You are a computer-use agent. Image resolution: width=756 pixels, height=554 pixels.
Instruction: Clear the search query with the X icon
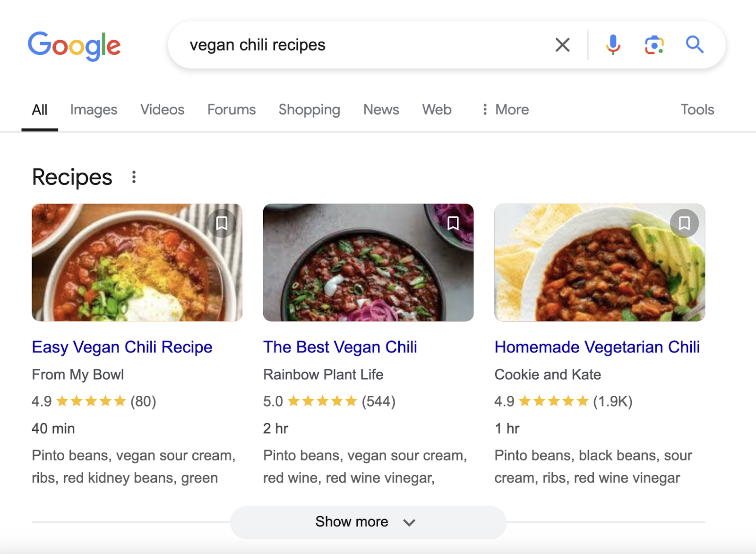click(x=562, y=45)
